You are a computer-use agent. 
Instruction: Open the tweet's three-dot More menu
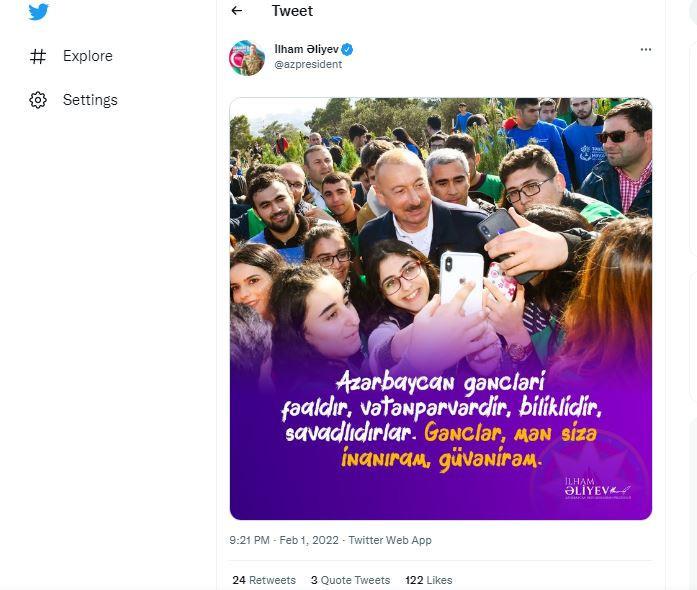645,49
